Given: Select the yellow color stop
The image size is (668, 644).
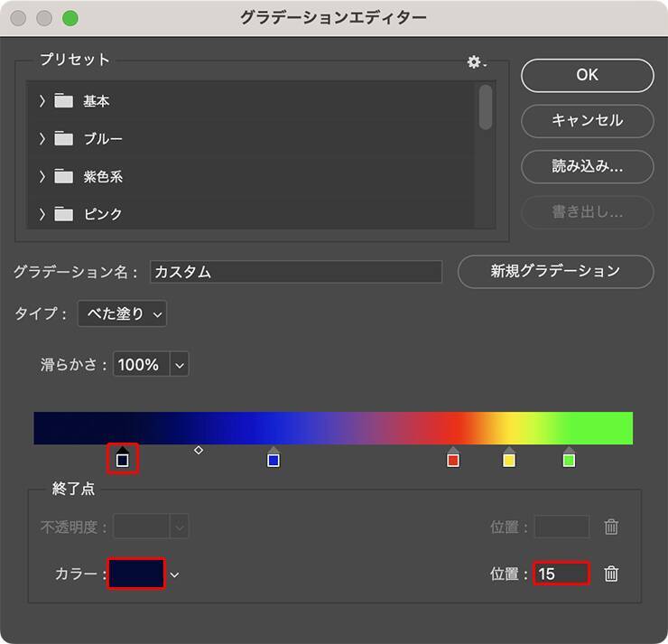Looking at the screenshot, I should click(509, 460).
